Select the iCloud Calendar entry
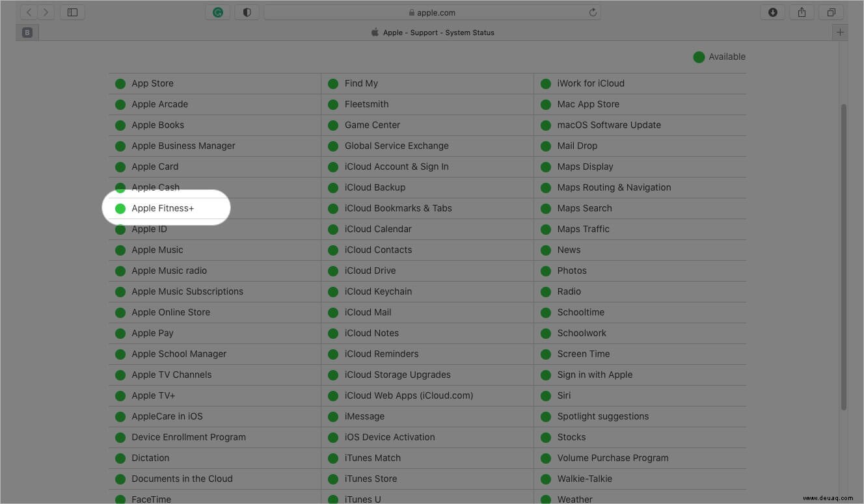This screenshot has width=864, height=504. pyautogui.click(x=378, y=229)
